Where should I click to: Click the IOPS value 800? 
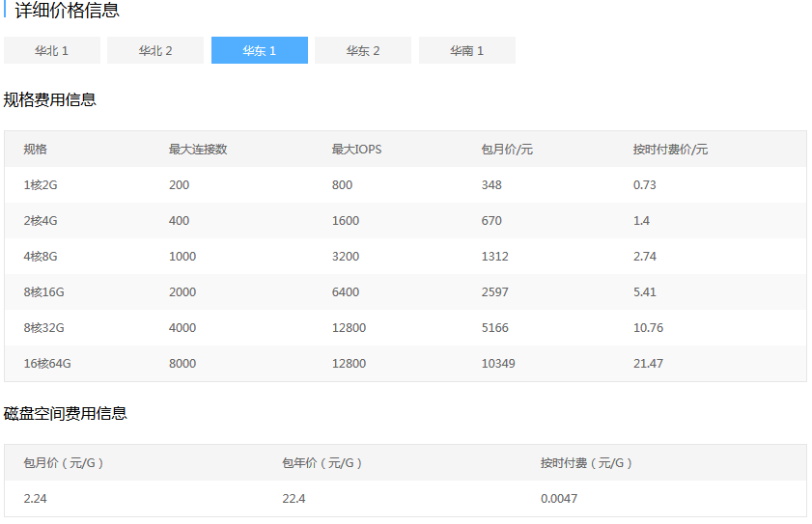click(343, 185)
